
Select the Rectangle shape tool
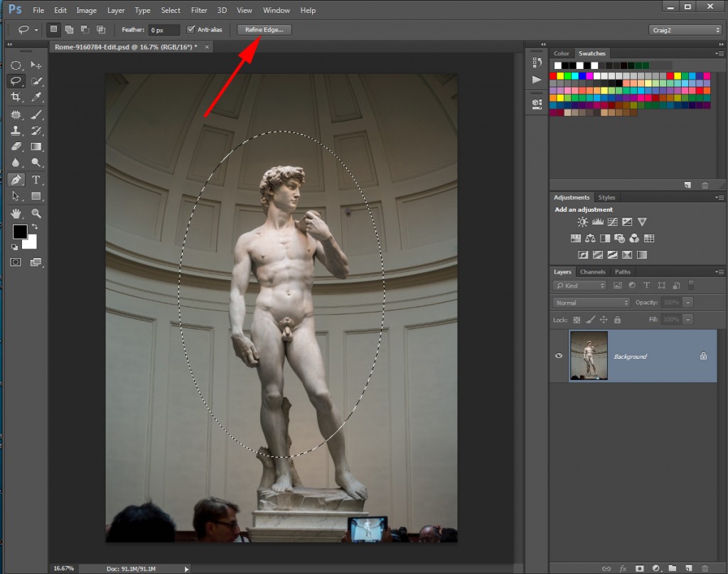(x=36, y=196)
